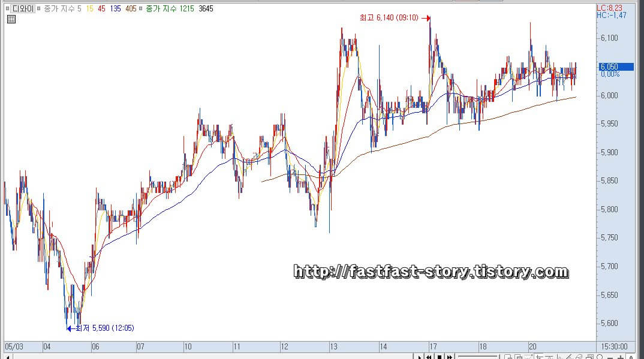This screenshot has width=644, height=359.
Task: Click the stop chart playback button
Action: pos(440,357)
